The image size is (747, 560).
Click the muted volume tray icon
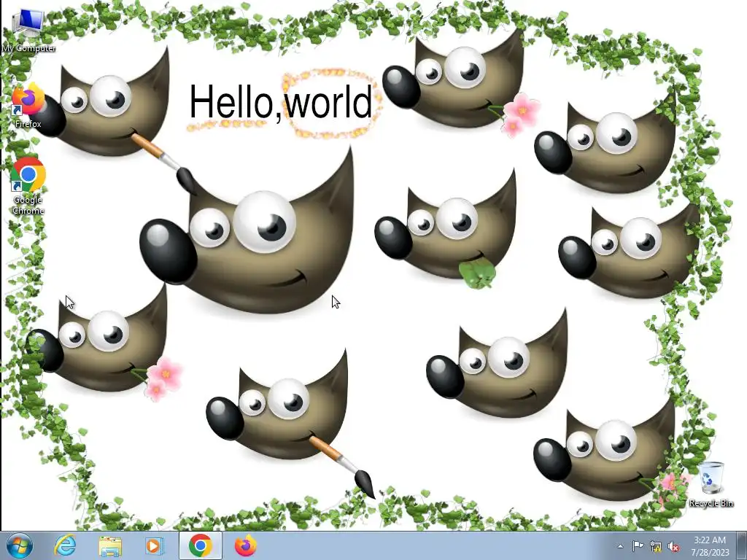pos(673,546)
